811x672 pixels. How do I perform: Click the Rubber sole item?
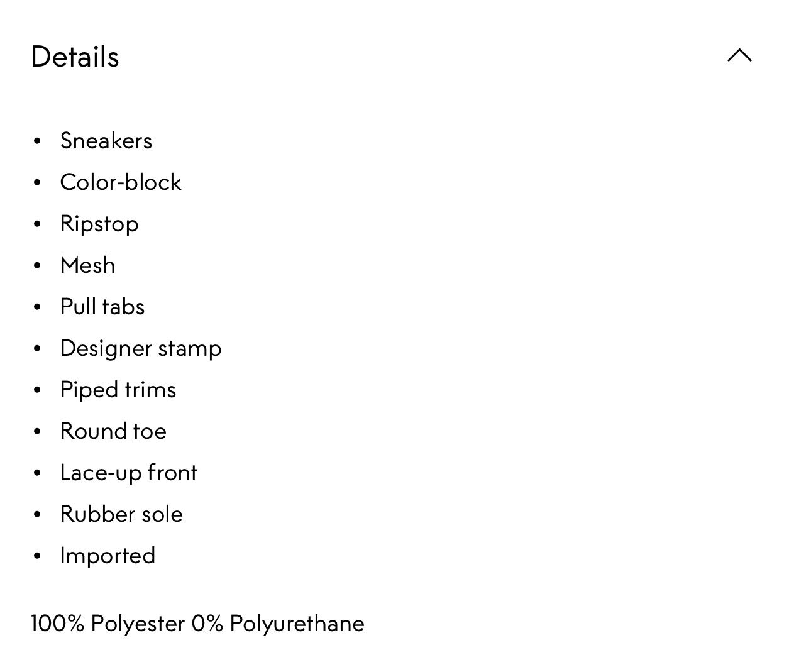click(121, 514)
